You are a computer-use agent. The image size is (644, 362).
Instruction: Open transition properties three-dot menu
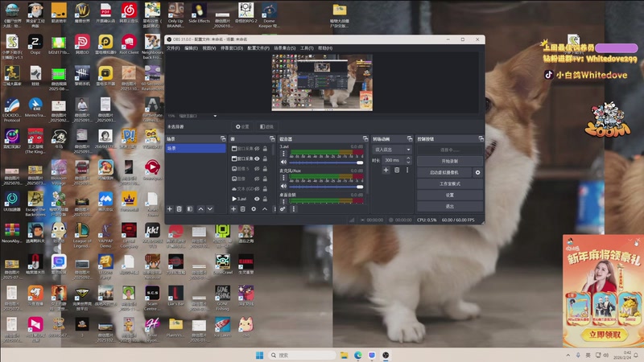point(407,170)
